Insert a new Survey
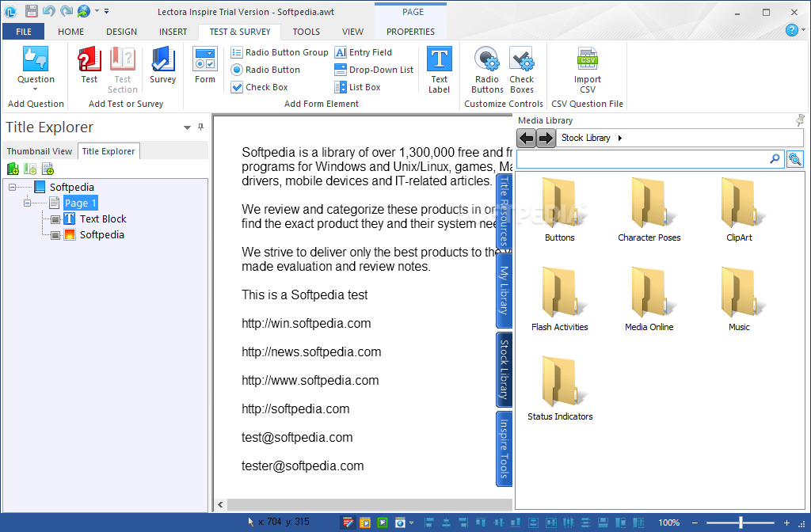The height and width of the screenshot is (532, 811). (163, 65)
